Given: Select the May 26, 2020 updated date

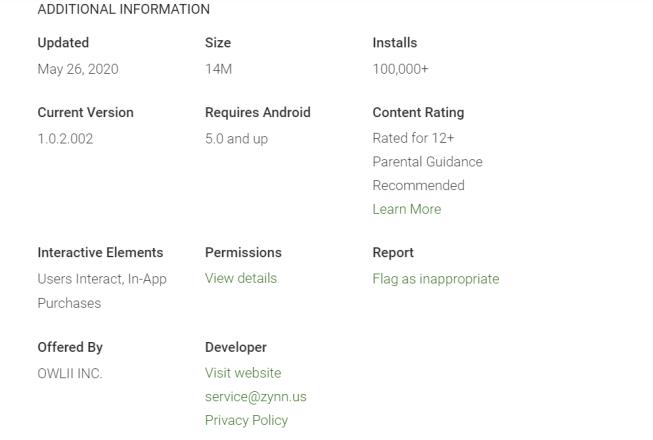Looking at the screenshot, I should pos(78,69).
